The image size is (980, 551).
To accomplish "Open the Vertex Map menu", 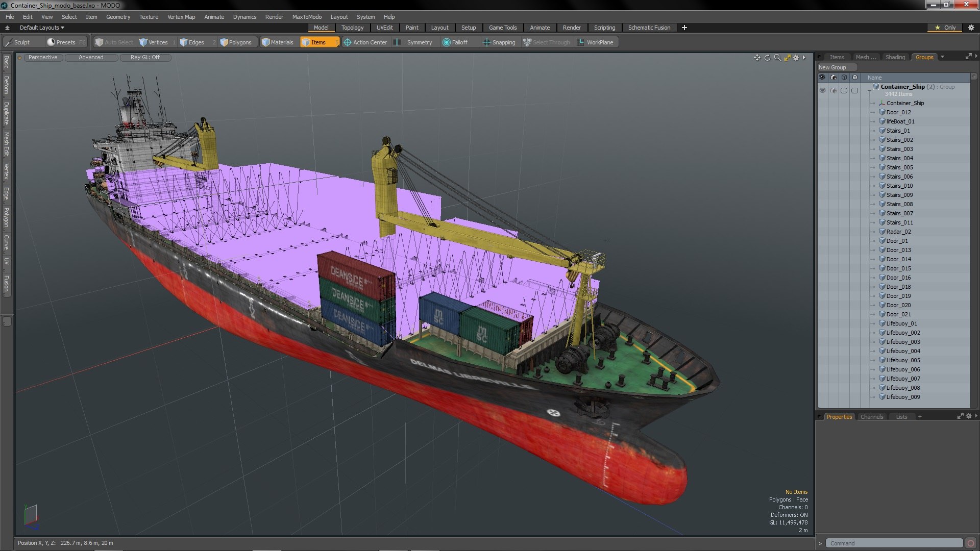I will (181, 17).
